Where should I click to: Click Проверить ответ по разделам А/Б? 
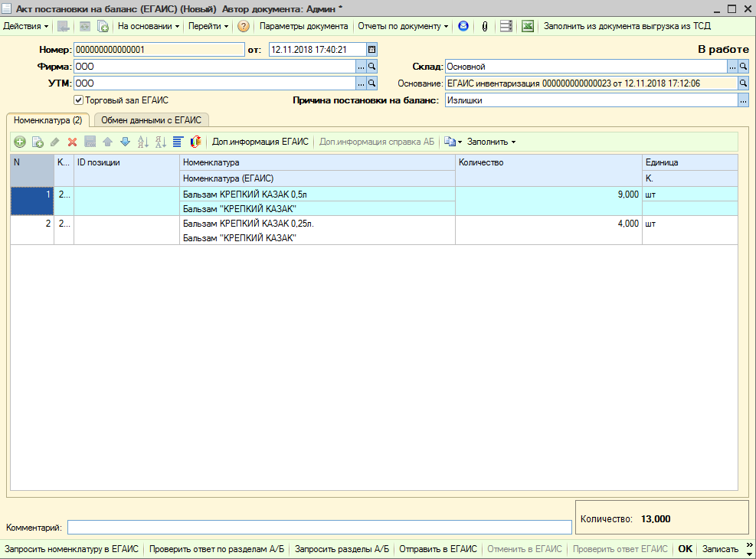[x=217, y=549]
